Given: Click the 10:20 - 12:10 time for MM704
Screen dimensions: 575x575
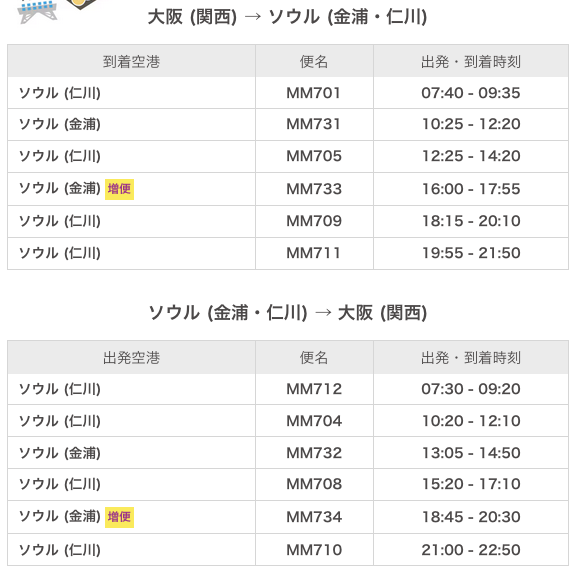Looking at the screenshot, I should click(x=470, y=421).
